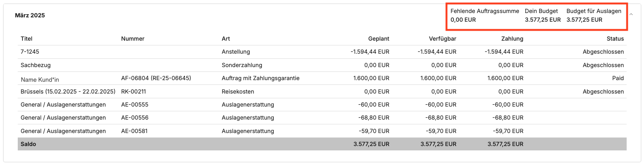Click the Status column header

(x=615, y=39)
